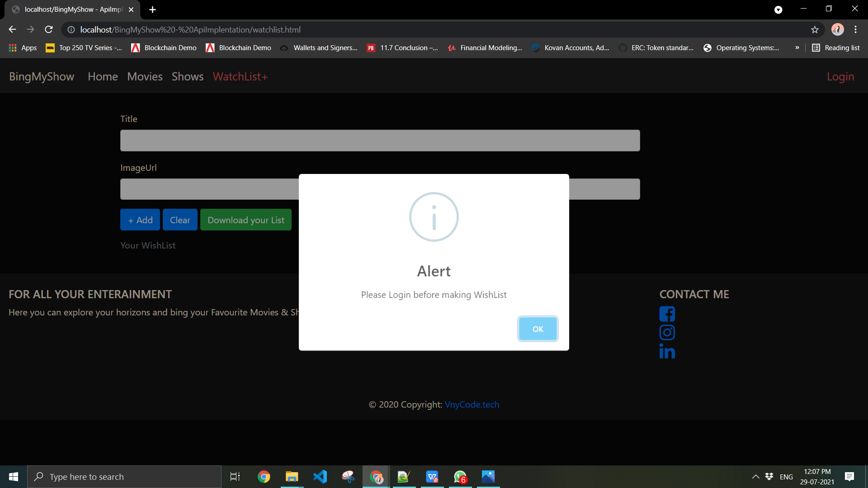This screenshot has height=488, width=868.
Task: Open File Explorer from the taskbar
Action: [x=292, y=476]
